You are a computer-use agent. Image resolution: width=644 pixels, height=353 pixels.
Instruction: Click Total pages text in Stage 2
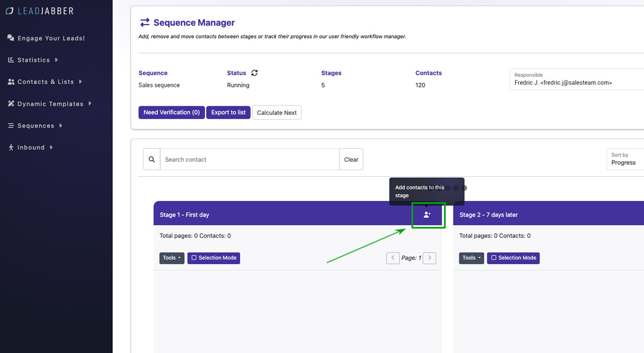coord(477,236)
